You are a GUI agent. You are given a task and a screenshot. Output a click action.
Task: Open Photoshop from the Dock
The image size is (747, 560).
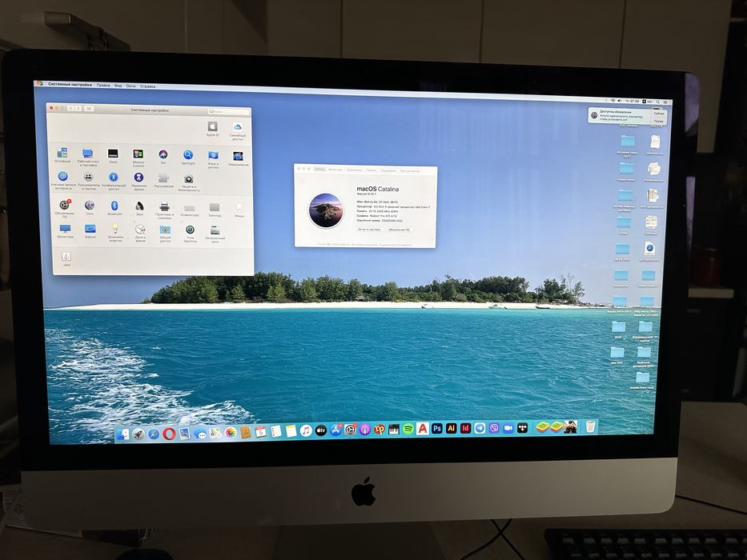click(x=437, y=428)
